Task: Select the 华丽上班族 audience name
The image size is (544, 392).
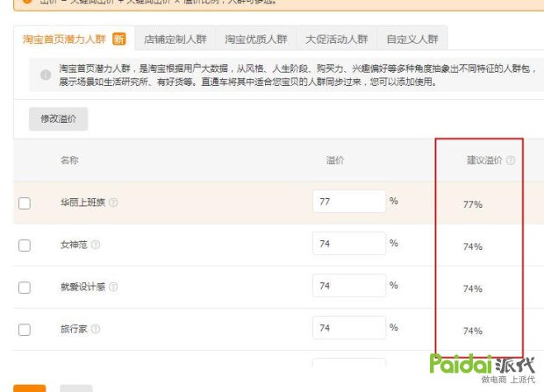Action: [83, 203]
